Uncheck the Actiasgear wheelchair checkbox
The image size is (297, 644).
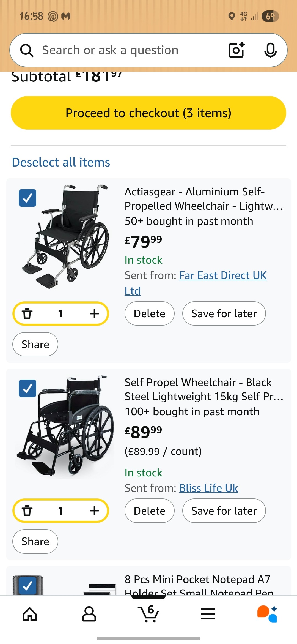[28, 198]
